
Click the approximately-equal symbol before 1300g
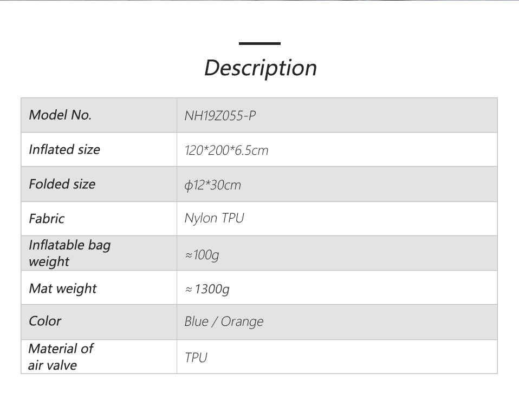click(x=189, y=290)
